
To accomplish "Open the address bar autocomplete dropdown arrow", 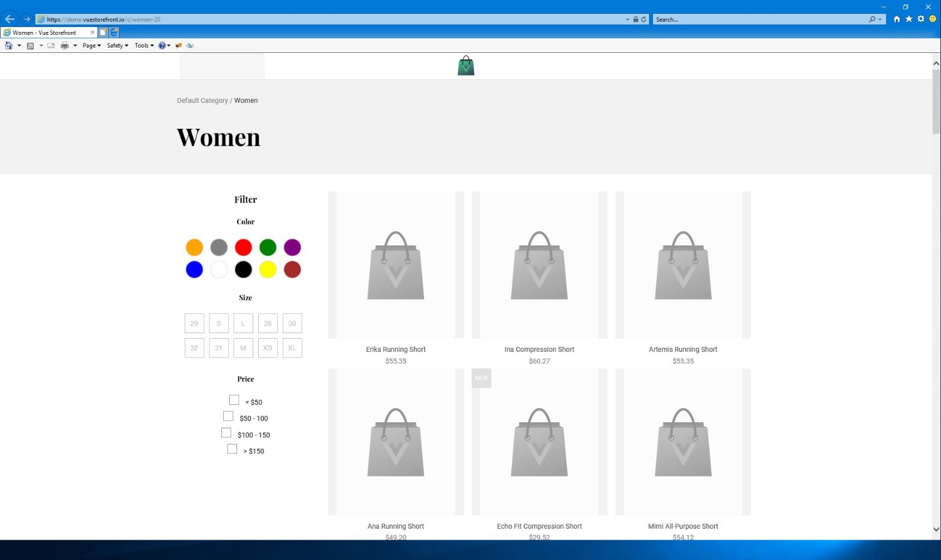I will (x=628, y=19).
